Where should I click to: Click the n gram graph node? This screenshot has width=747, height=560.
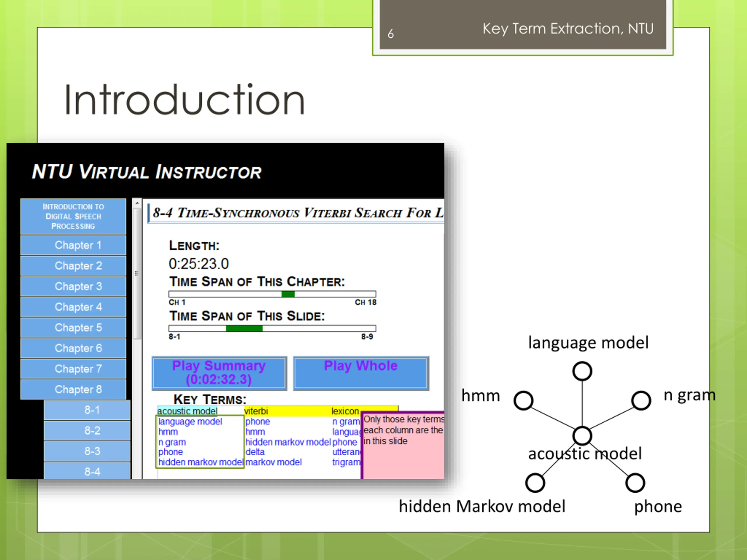[x=641, y=400]
